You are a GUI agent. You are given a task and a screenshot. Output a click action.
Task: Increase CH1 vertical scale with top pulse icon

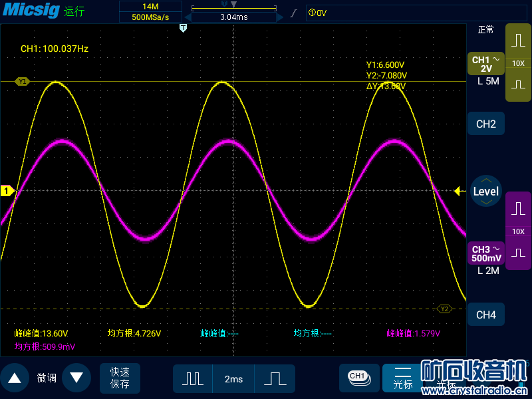[518, 41]
